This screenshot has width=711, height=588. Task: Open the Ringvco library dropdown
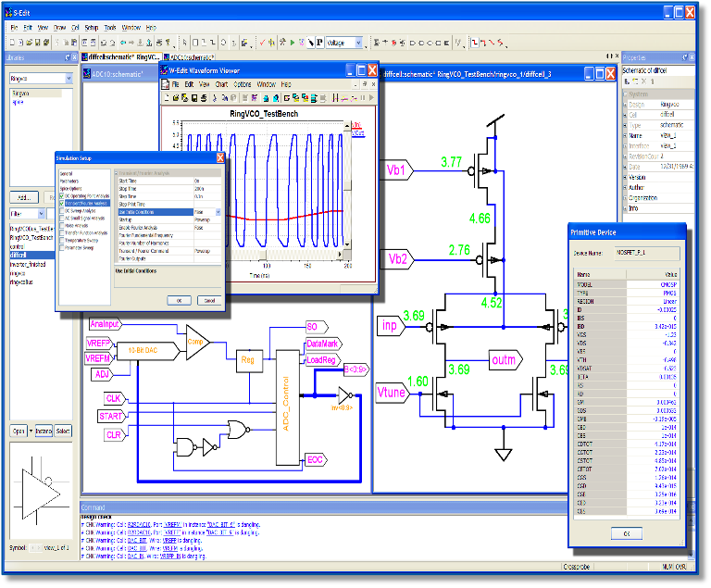69,79
